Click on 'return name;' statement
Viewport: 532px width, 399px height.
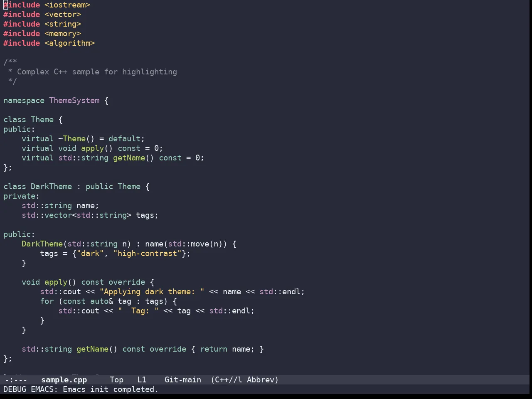(227, 349)
